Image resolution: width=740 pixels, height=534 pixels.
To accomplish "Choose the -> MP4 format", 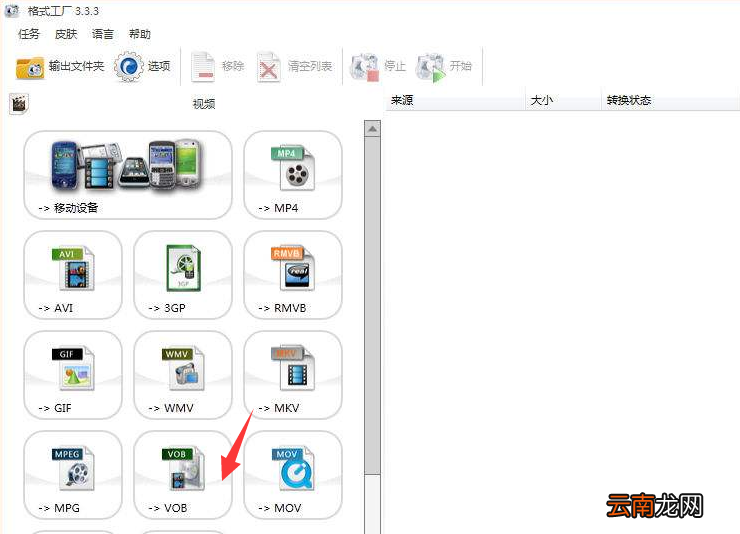I will 293,175.
